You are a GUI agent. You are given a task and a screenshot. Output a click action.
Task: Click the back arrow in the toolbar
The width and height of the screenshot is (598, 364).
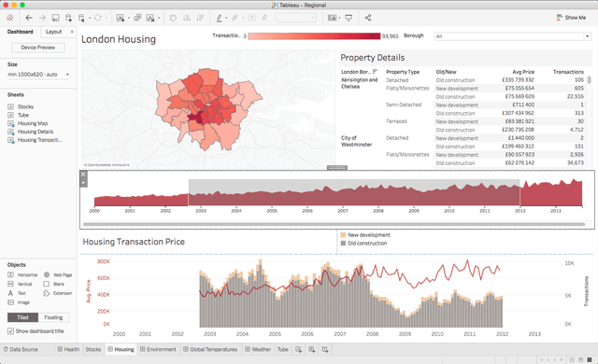pyautogui.click(x=29, y=18)
